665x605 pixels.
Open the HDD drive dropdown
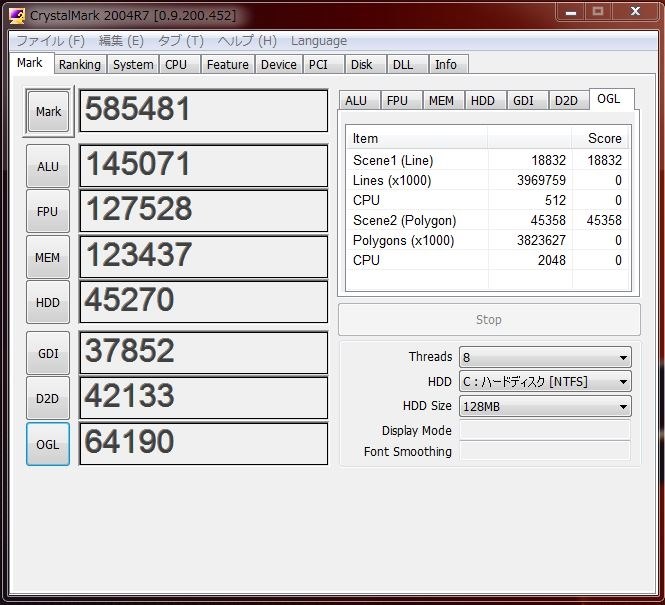point(545,382)
